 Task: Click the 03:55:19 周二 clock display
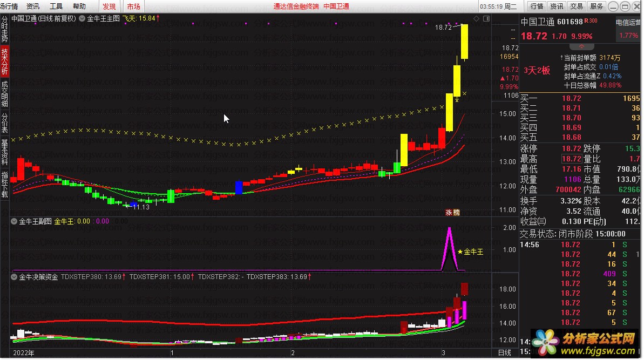tap(498, 6)
